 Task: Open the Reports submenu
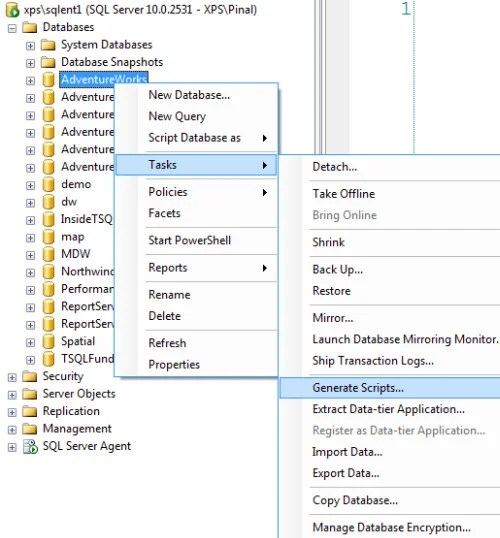click(x=196, y=268)
